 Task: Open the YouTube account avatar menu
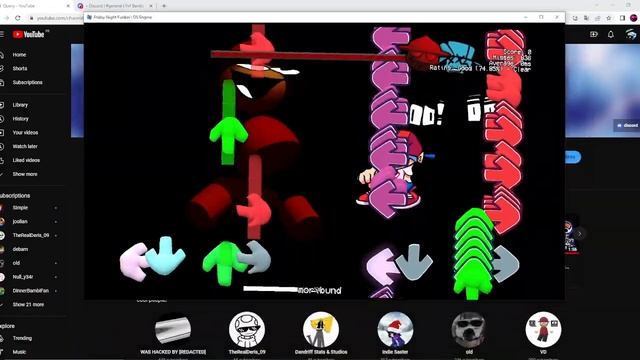[x=631, y=35]
